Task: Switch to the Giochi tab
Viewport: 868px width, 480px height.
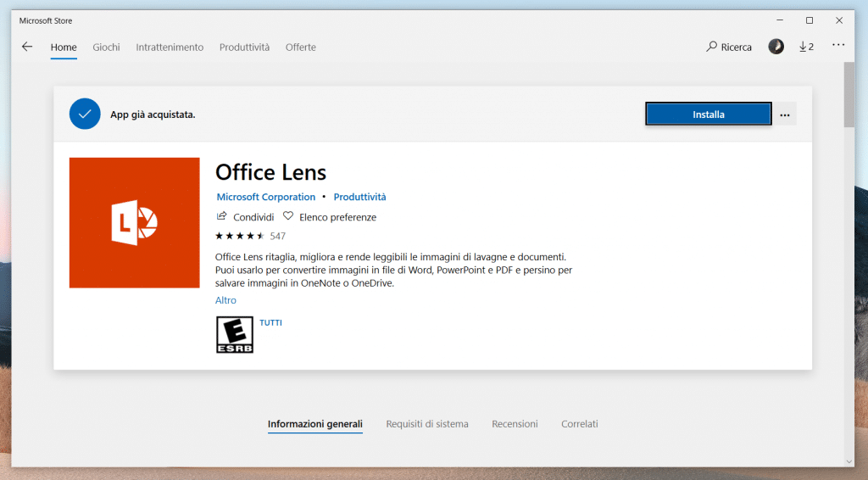Action: (106, 47)
